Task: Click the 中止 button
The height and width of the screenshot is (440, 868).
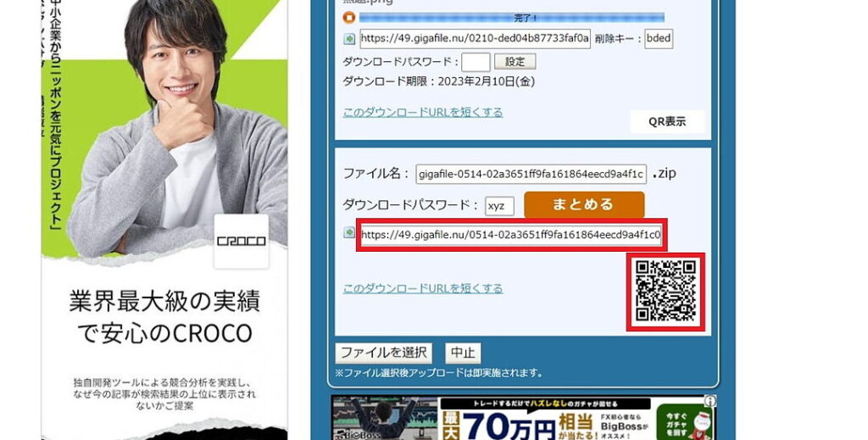Action: click(463, 353)
